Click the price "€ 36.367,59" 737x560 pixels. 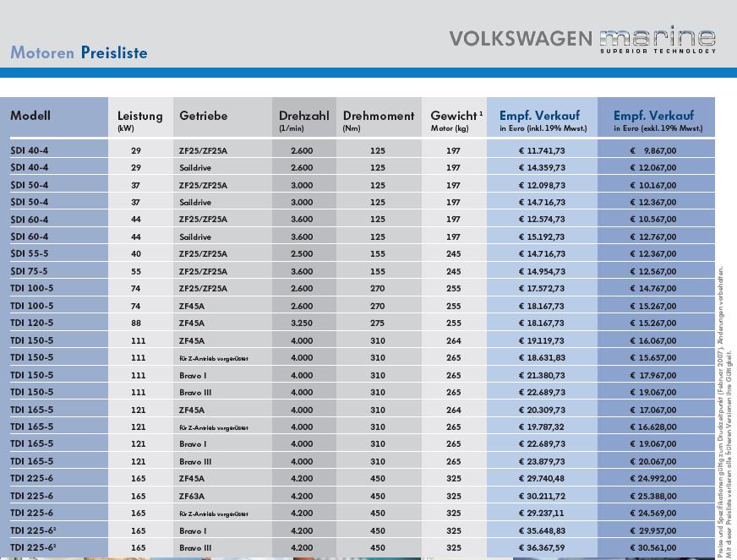542,548
